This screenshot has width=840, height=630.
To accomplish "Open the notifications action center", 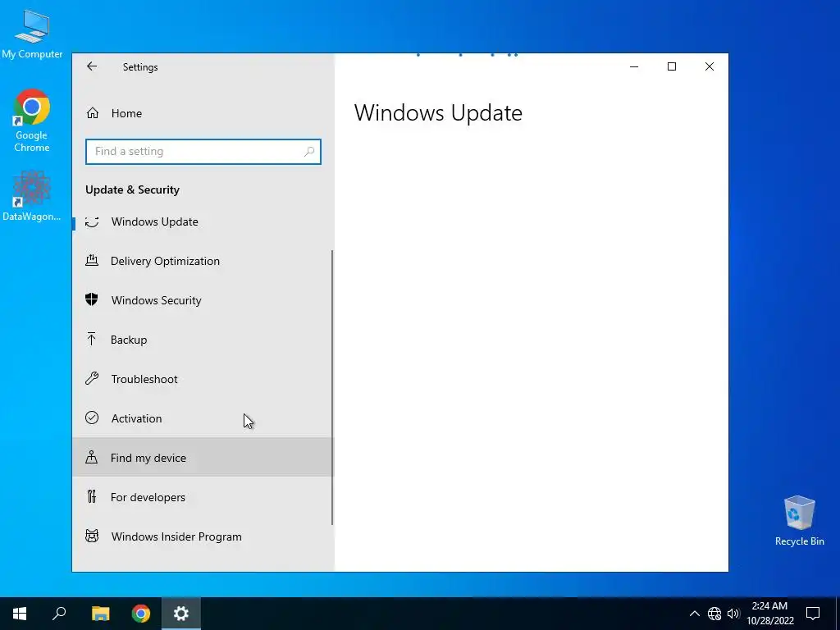I will click(813, 614).
